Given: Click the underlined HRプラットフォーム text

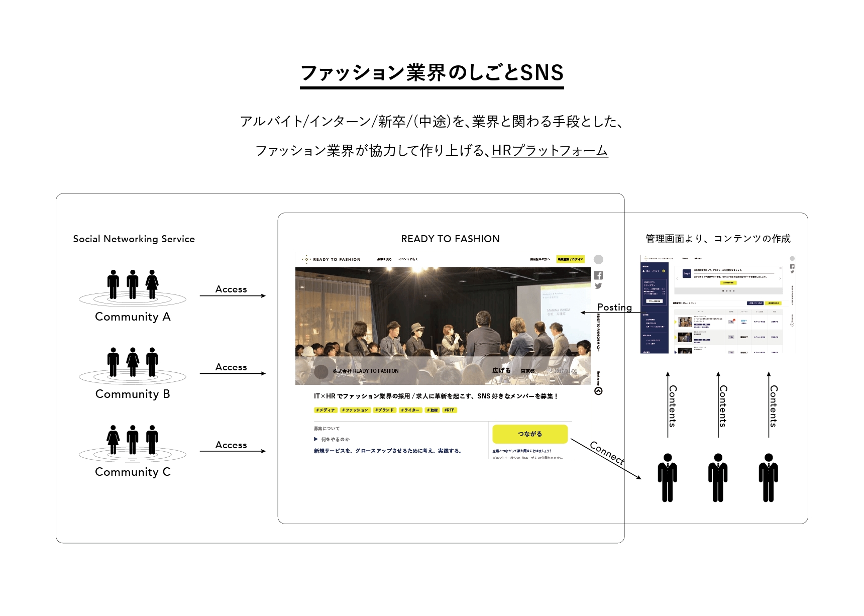Looking at the screenshot, I should pyautogui.click(x=550, y=150).
